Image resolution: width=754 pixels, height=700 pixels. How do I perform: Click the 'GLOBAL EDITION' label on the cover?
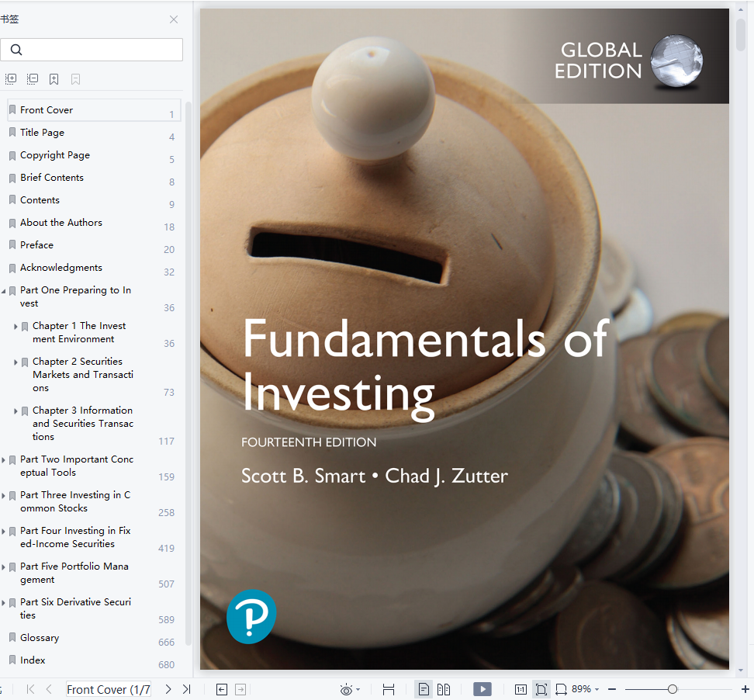click(599, 61)
